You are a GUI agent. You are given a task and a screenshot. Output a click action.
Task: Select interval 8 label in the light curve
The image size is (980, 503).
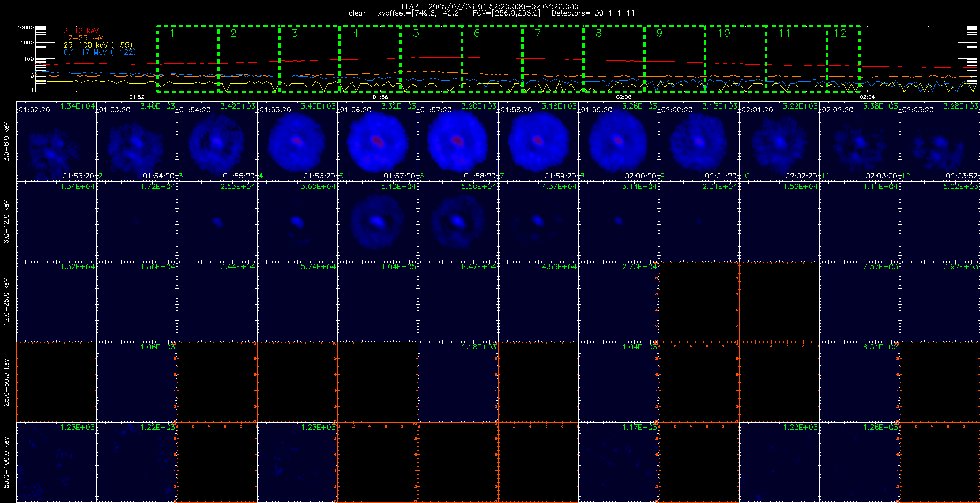[x=599, y=33]
